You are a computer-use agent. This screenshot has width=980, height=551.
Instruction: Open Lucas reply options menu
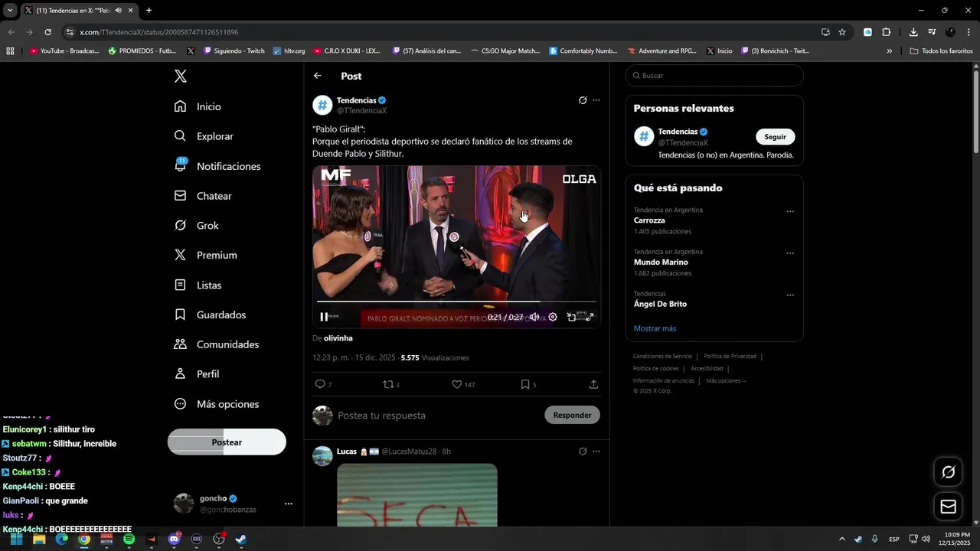pyautogui.click(x=596, y=452)
